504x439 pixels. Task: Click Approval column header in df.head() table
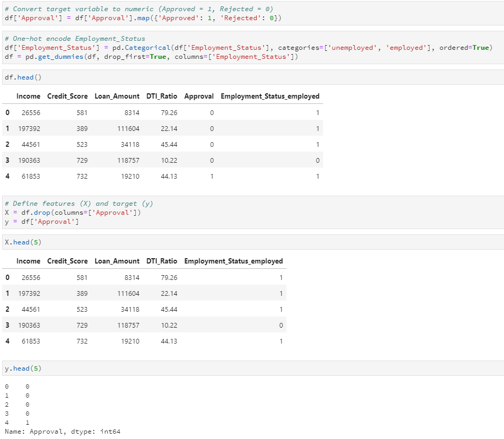tap(198, 96)
